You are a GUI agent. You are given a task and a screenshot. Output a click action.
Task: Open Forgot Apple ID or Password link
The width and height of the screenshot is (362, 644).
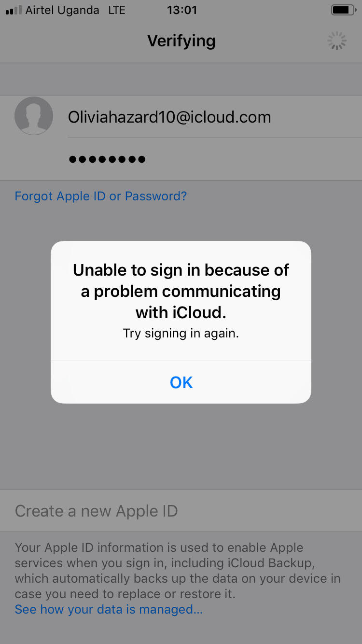click(x=101, y=196)
